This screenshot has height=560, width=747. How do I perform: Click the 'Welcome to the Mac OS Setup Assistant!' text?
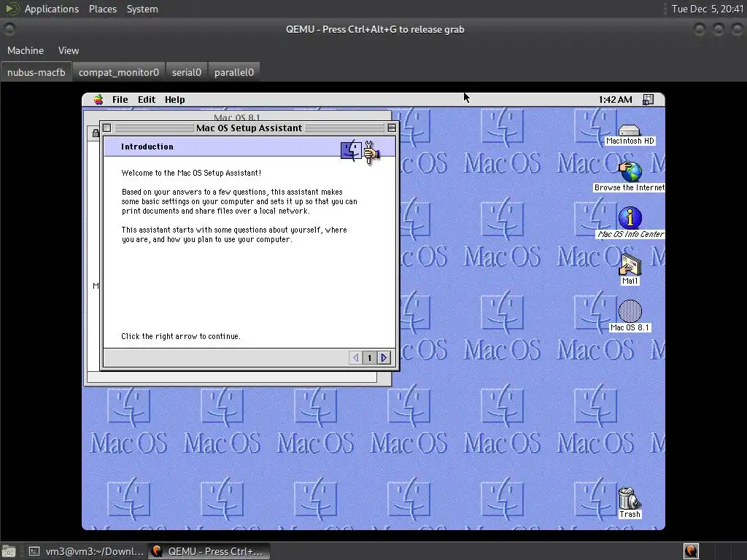[191, 173]
